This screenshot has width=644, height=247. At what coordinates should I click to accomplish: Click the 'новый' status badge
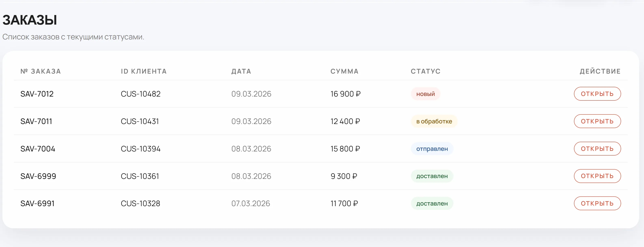pyautogui.click(x=426, y=94)
